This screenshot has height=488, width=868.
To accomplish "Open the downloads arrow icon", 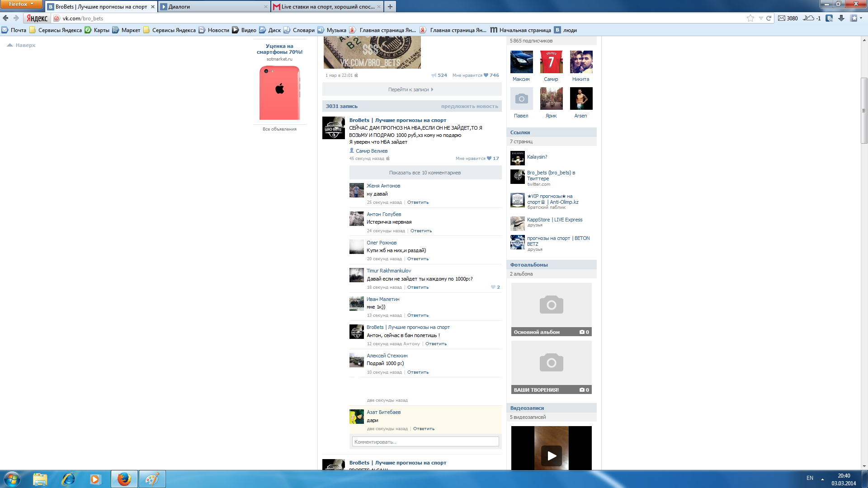I will coord(841,18).
